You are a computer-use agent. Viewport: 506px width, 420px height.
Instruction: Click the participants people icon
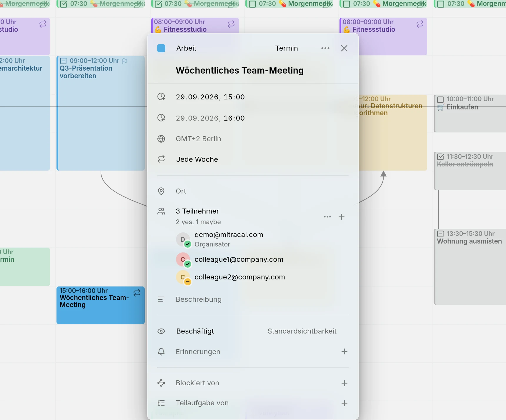(x=161, y=211)
